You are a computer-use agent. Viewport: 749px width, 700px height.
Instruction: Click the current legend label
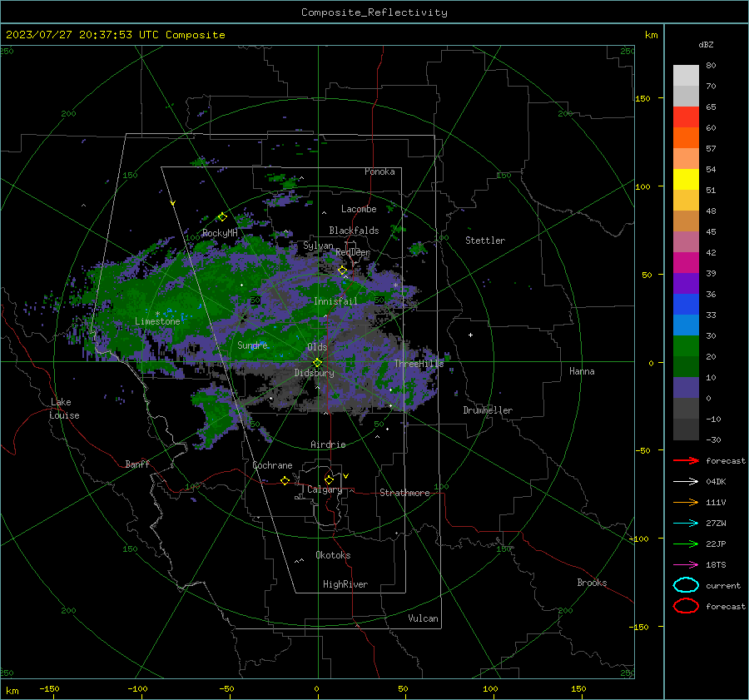pos(723,586)
